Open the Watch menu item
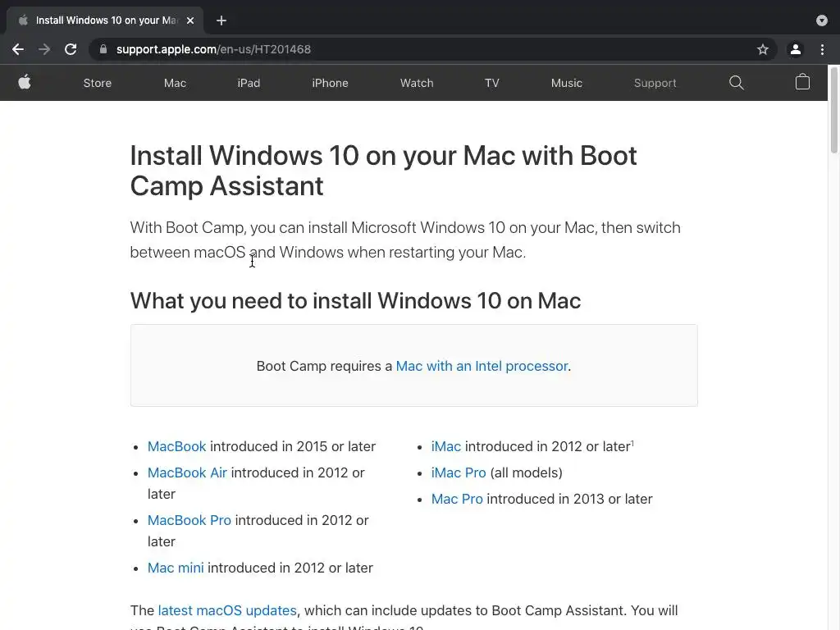This screenshot has height=630, width=840. click(417, 83)
